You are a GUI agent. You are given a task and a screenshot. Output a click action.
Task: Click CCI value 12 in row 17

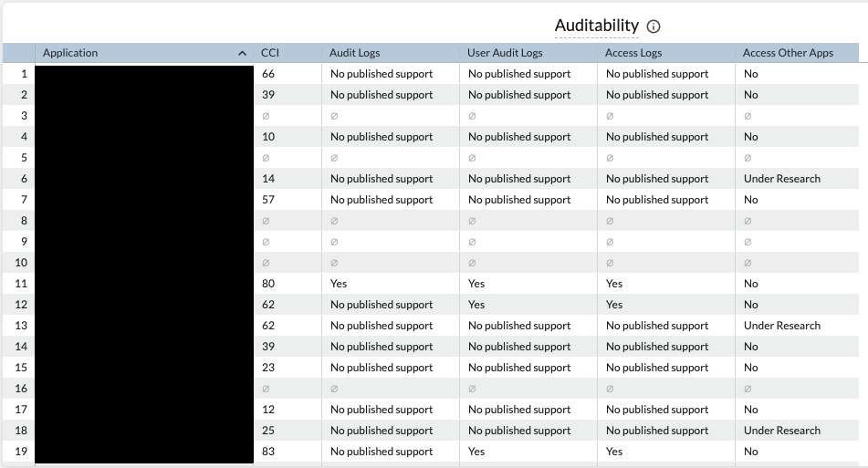pyautogui.click(x=268, y=410)
